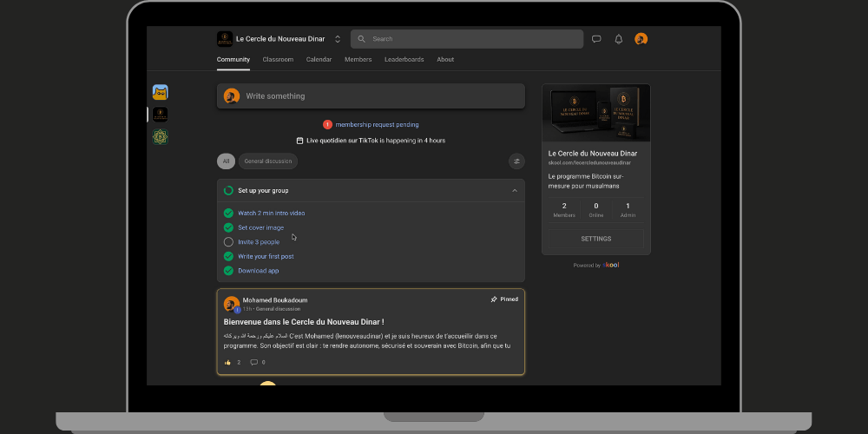Viewport: 868px width, 434px height.
Task: Open comments on the Bienvenue post
Action: point(254,363)
